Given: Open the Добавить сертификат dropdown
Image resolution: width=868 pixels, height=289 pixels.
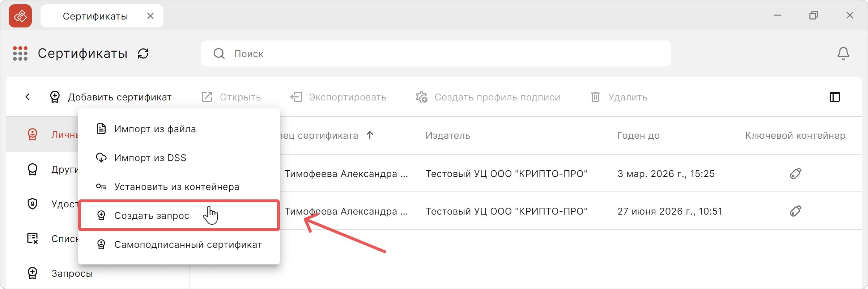Looking at the screenshot, I should (x=111, y=97).
